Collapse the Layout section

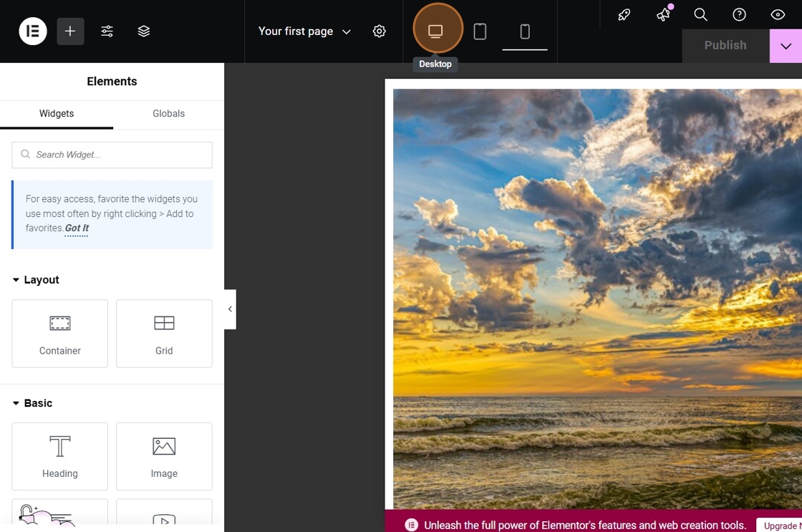pyautogui.click(x=36, y=280)
